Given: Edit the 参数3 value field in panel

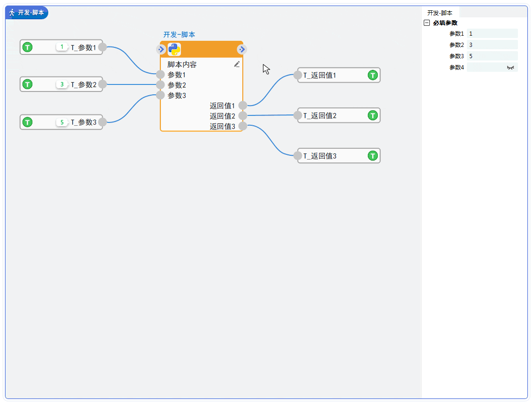Looking at the screenshot, I should pyautogui.click(x=492, y=56).
